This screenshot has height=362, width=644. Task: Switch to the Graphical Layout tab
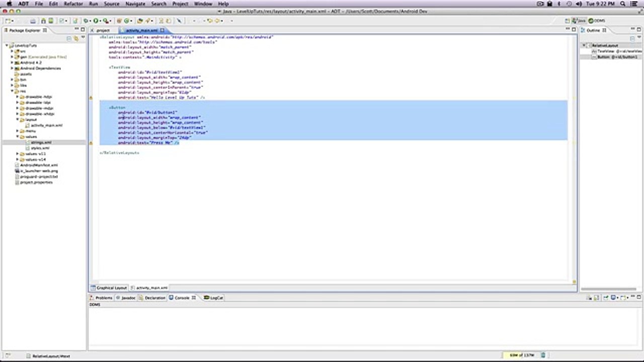109,288
